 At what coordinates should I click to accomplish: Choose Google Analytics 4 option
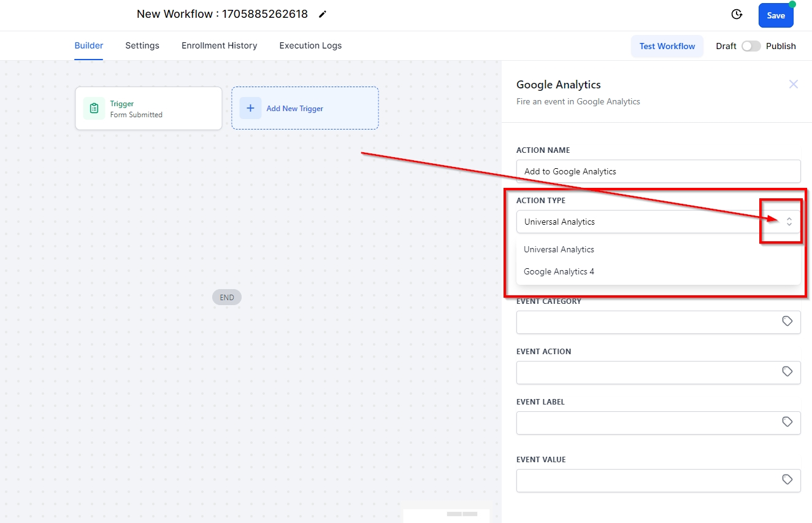tap(559, 271)
